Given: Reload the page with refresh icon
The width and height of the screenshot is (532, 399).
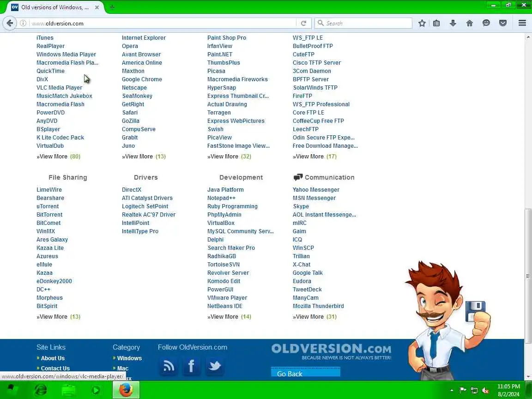Looking at the screenshot, I should (x=304, y=23).
